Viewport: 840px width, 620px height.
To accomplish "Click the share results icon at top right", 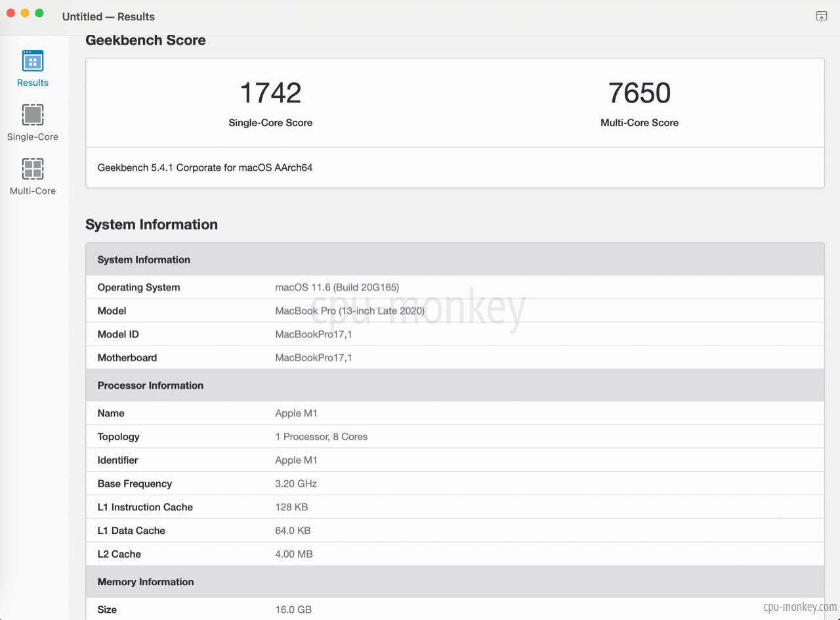I will [821, 16].
